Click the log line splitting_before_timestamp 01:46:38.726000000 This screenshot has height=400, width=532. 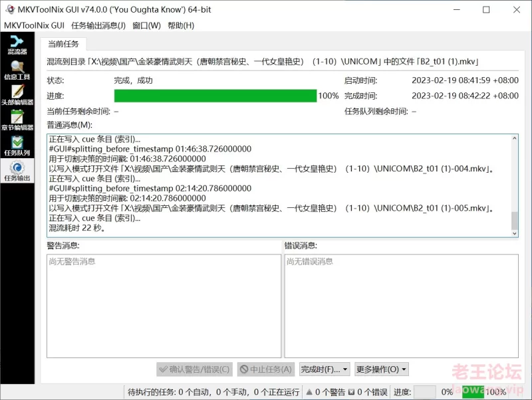click(x=150, y=149)
